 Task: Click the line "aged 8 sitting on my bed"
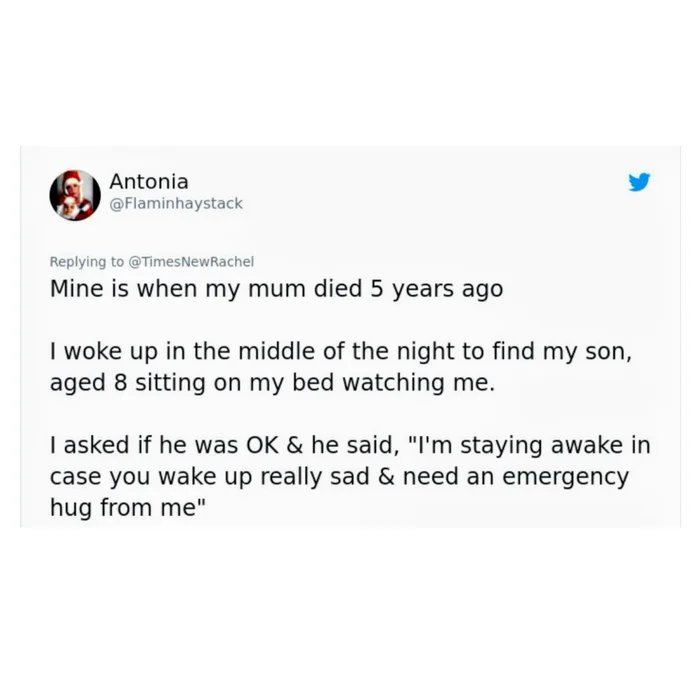272,383
